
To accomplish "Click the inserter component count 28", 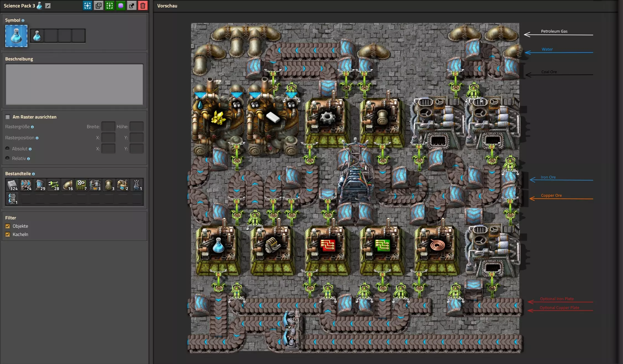I will [x=54, y=185].
